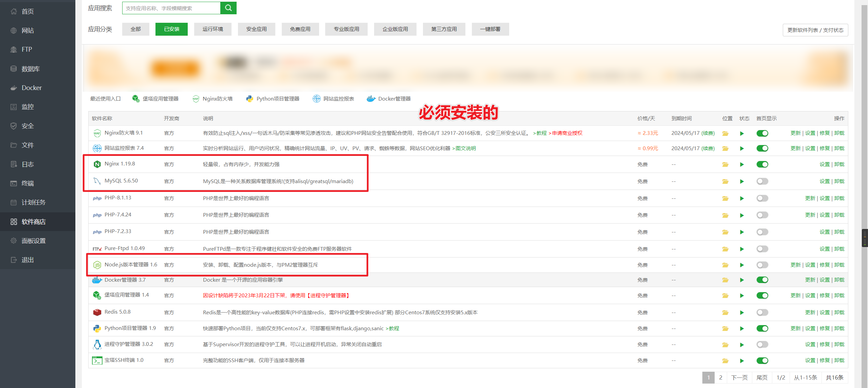
Task: Click play status icon for PHP-7.4.24
Action: (x=742, y=215)
